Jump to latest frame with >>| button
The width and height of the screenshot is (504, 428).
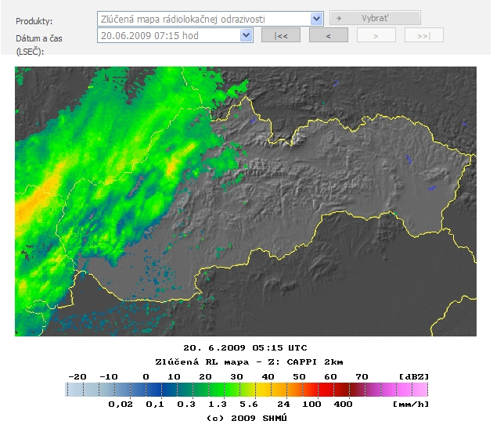point(423,35)
